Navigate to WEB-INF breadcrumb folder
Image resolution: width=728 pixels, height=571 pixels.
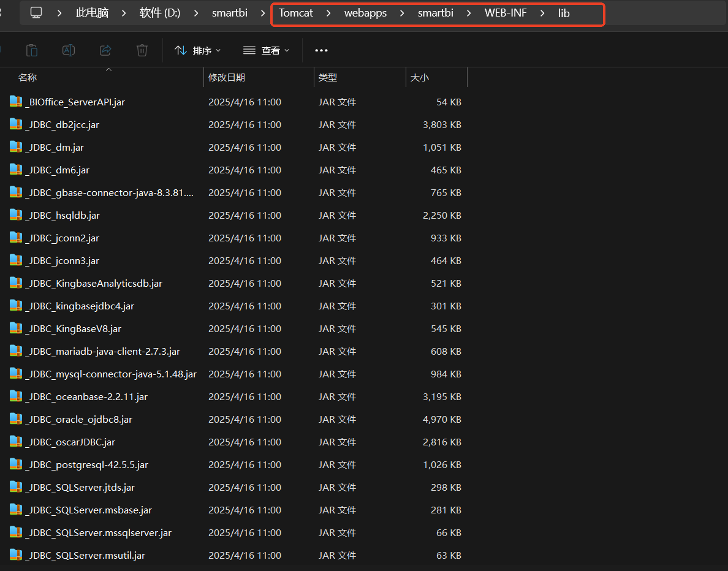pos(506,13)
